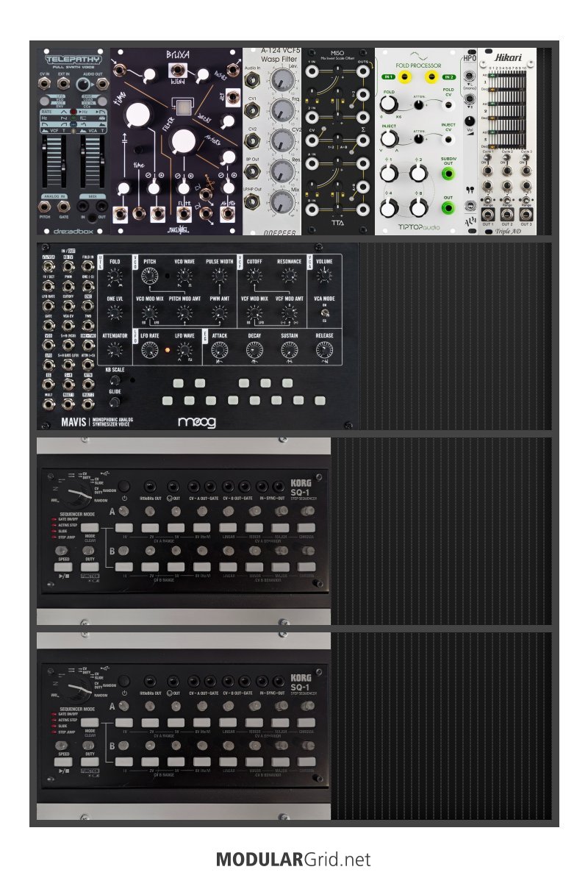This screenshot has width=588, height=875.
Task: Click the large Bruxa filter knob
Action: coord(184,141)
